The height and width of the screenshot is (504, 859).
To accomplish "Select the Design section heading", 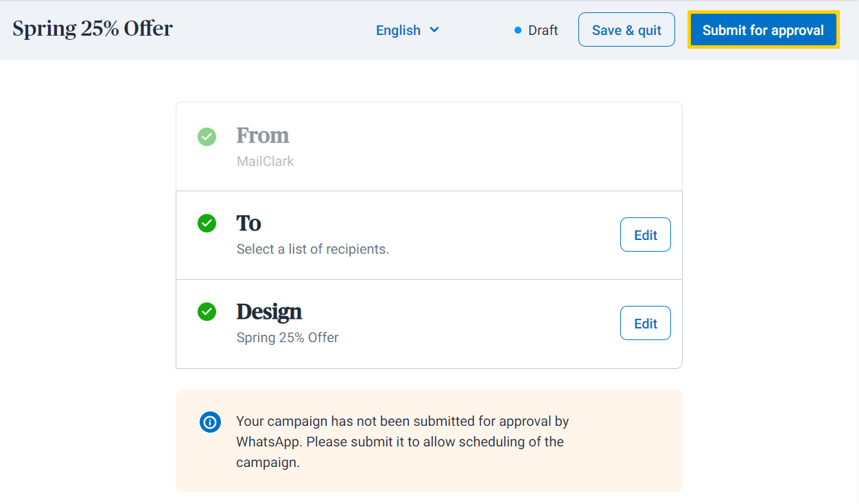I will coord(269,311).
